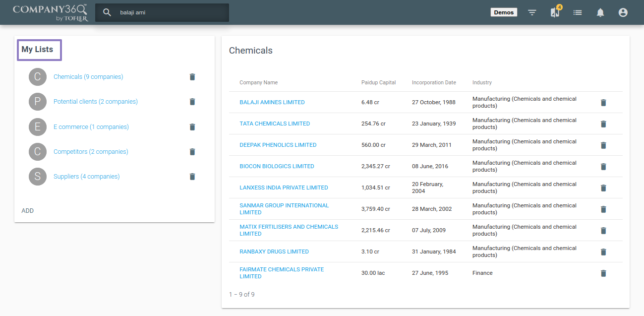This screenshot has width=644, height=316.
Task: Select the '29 March, 2011' date cell
Action: click(432, 145)
